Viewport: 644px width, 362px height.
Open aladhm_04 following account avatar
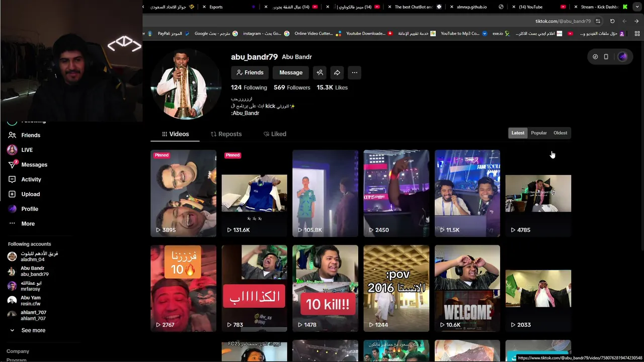[12, 256]
